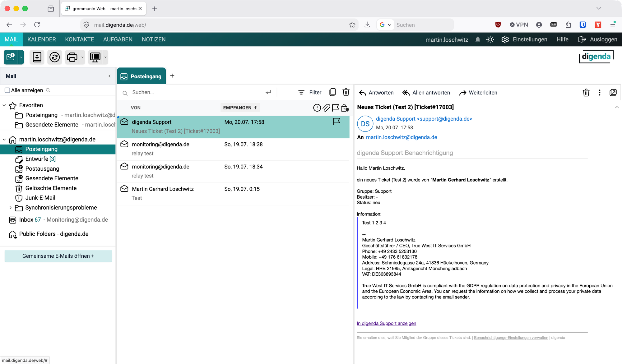Viewport: 622px width, 364px height.
Task: Sort by flag status using the flag column icon
Action: click(335, 108)
